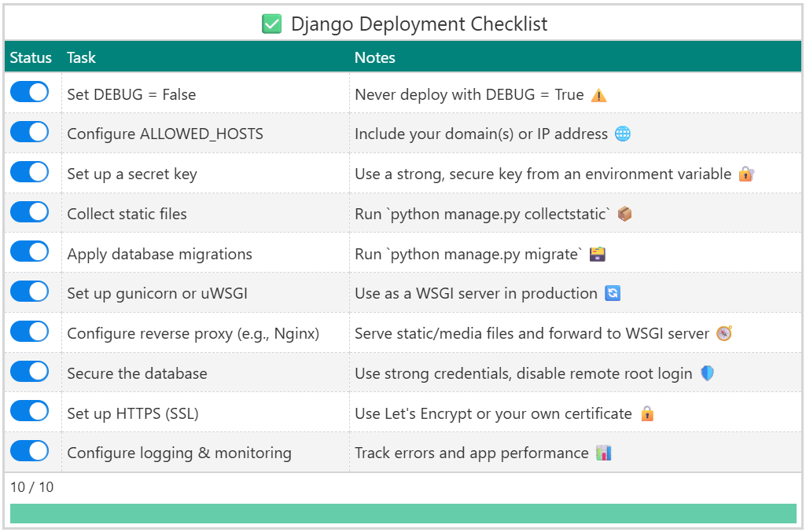This screenshot has height=532, width=806.
Task: Toggle the Set up HTTPS (SSL) switch
Action: coord(29,411)
